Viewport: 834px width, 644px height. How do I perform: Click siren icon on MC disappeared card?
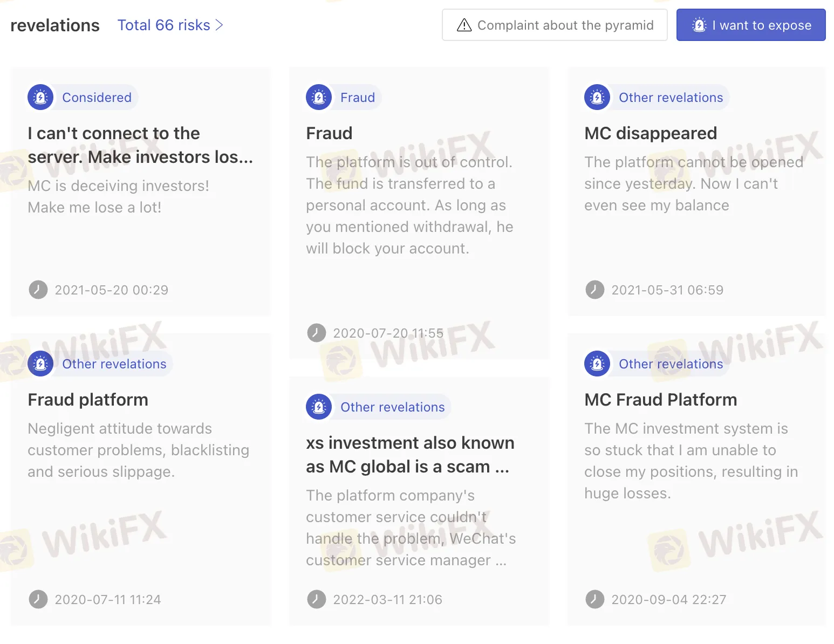pyautogui.click(x=597, y=98)
